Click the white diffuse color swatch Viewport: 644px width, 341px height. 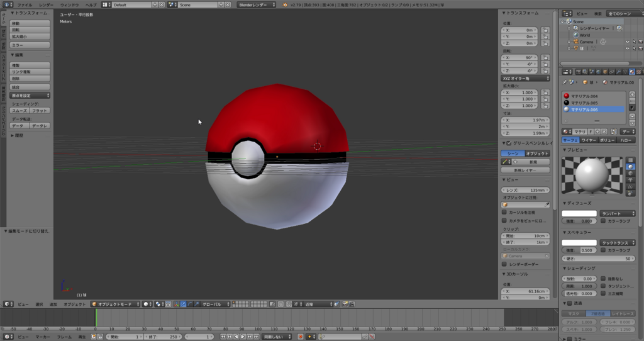point(579,213)
